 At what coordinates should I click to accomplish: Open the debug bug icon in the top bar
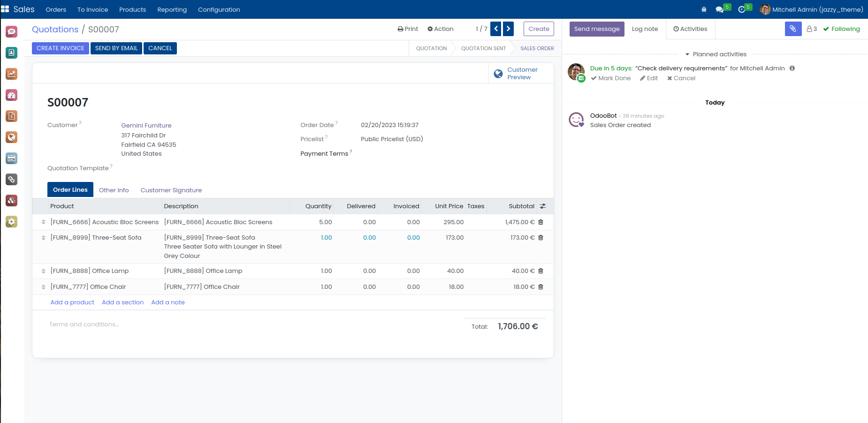click(x=704, y=9)
